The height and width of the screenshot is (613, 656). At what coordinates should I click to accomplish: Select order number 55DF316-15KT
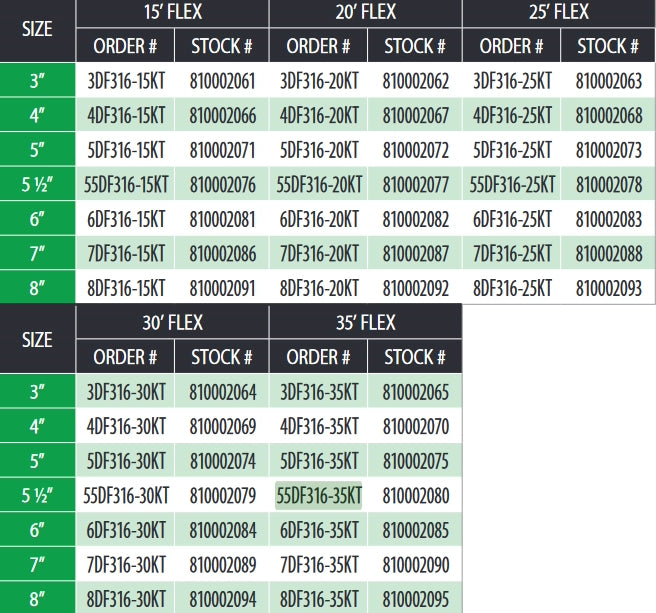(x=126, y=185)
